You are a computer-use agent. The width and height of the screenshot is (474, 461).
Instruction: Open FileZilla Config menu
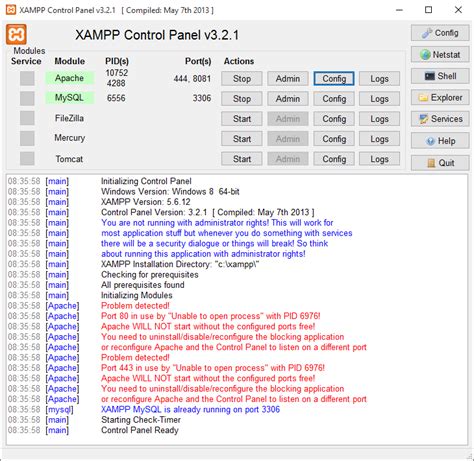pos(334,119)
